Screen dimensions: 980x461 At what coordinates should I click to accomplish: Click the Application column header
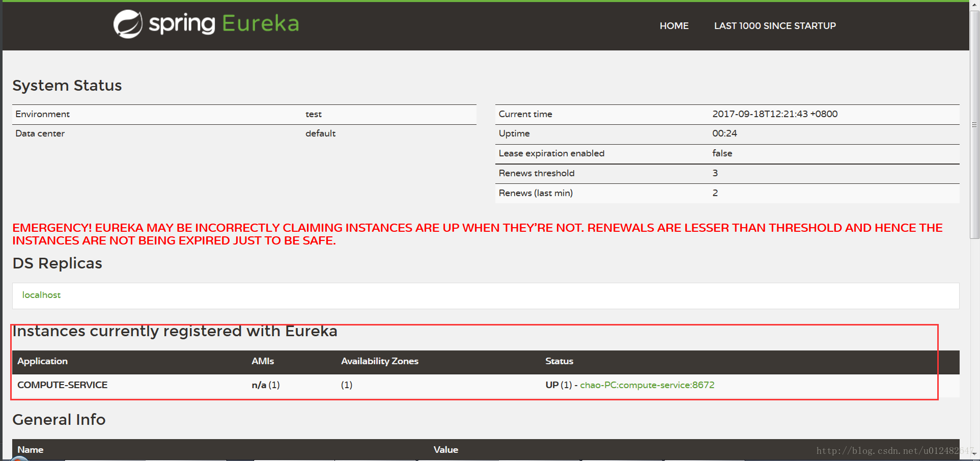[x=43, y=361]
